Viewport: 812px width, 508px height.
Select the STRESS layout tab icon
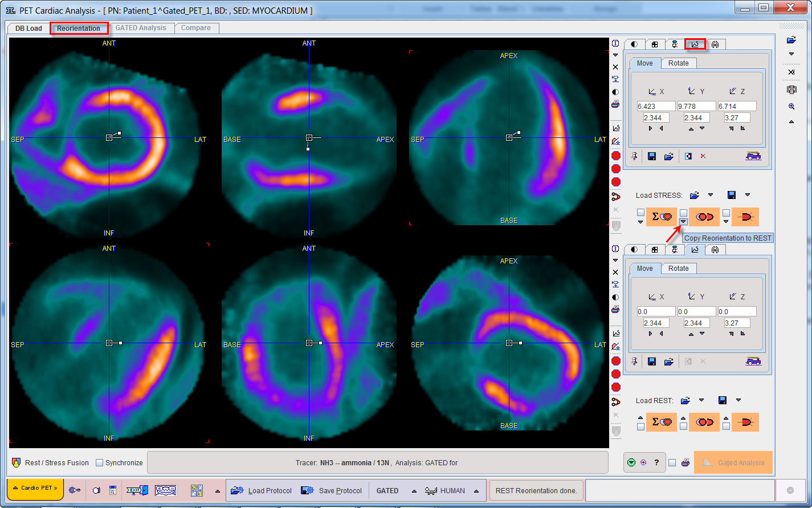pos(655,44)
